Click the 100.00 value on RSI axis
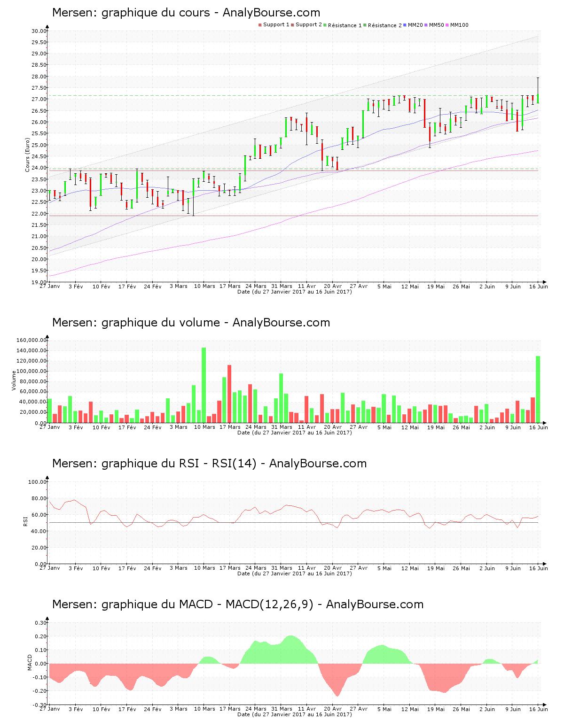Screen dimensions: 564x728 (38, 482)
